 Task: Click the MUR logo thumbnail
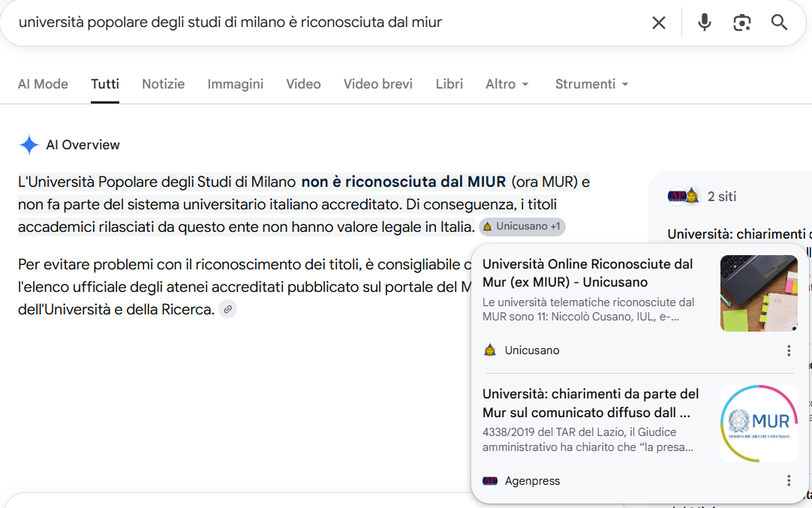tap(759, 423)
